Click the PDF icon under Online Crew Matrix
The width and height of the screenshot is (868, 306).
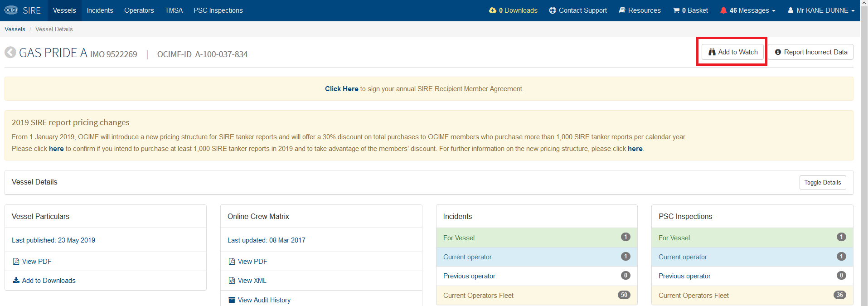pyautogui.click(x=232, y=261)
